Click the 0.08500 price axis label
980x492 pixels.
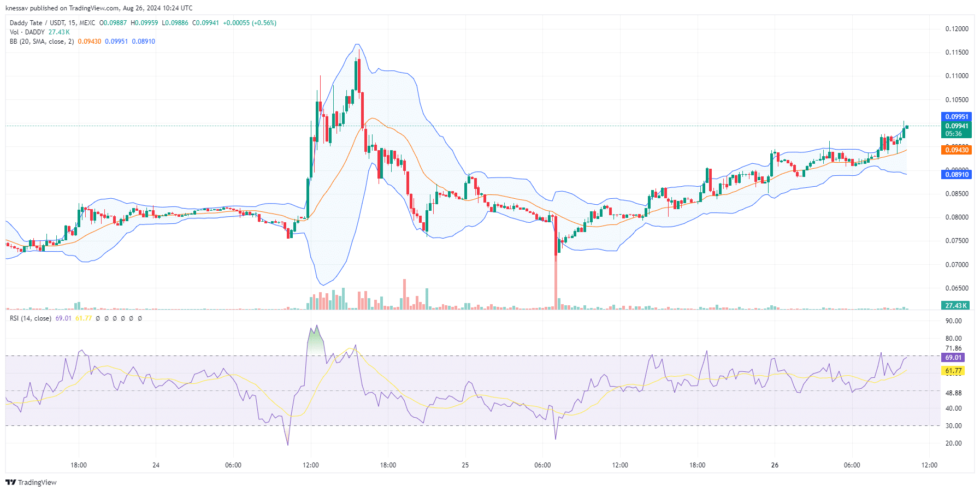tap(957, 194)
